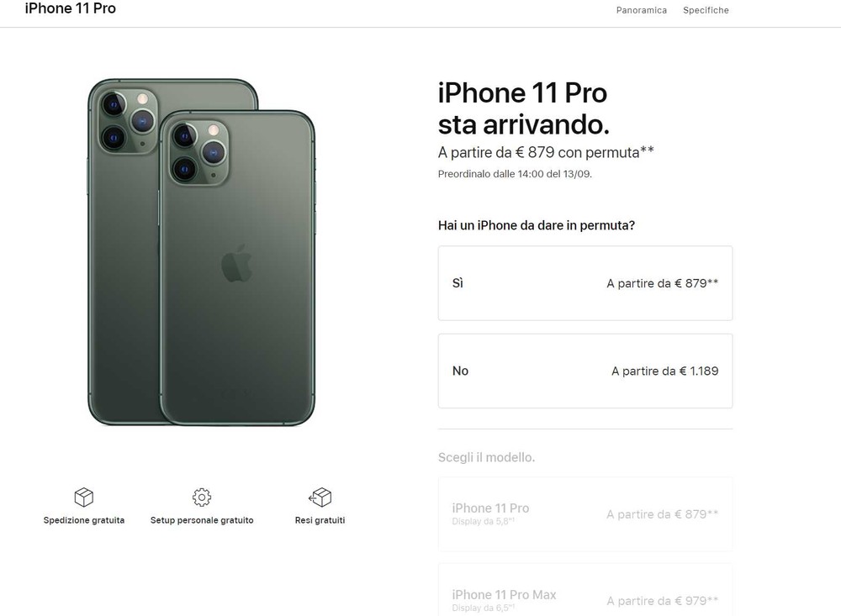Viewport: 841px width, 616px height.
Task: Click the 'Scegli il modello.' heading
Action: coord(486,457)
